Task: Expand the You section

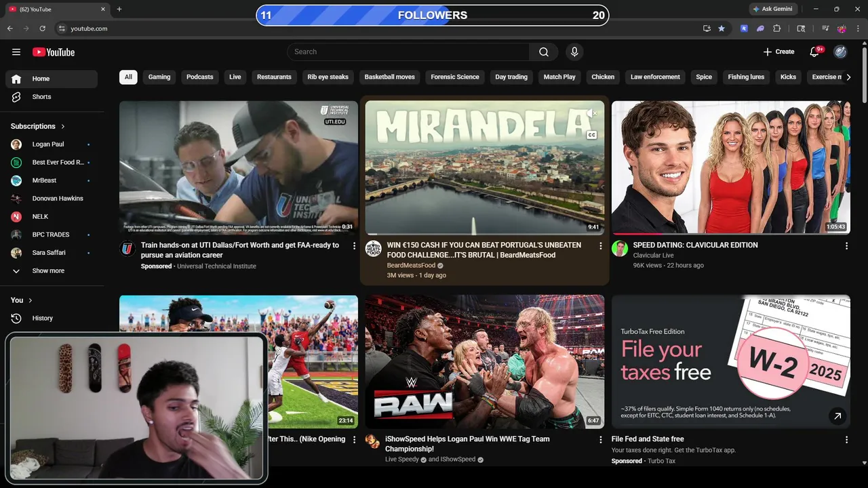Action: pos(22,300)
